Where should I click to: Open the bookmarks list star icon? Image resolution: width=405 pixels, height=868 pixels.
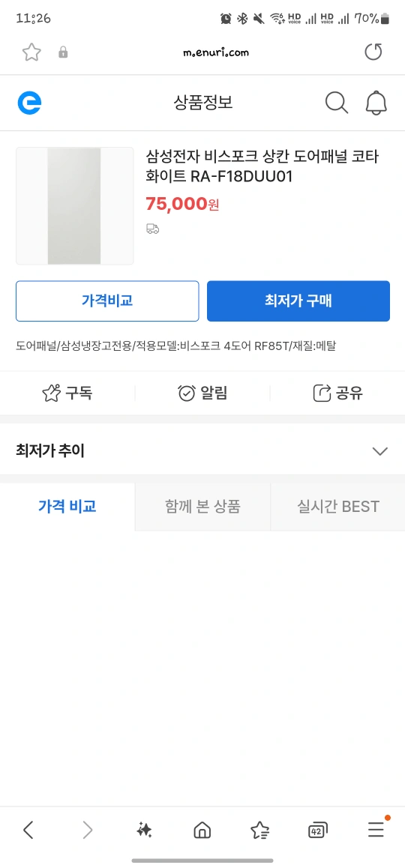click(259, 830)
